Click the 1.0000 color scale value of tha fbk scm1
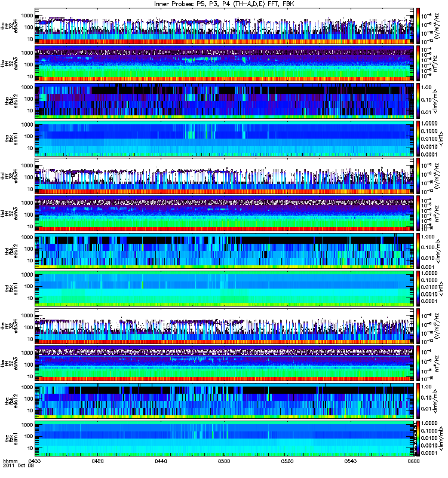This screenshot has height=478, width=448. click(x=429, y=124)
